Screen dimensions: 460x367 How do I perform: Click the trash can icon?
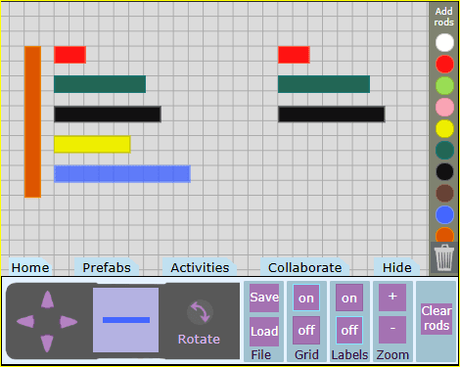tap(444, 257)
